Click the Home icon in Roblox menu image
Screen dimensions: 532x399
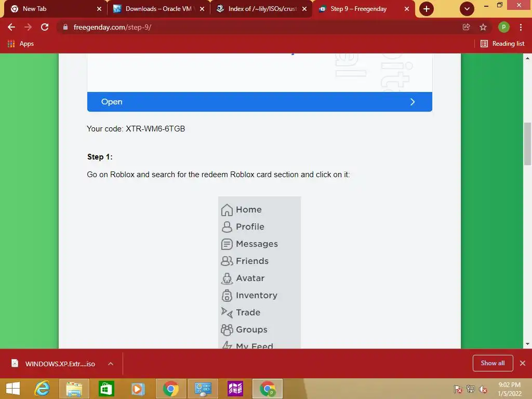[227, 210]
